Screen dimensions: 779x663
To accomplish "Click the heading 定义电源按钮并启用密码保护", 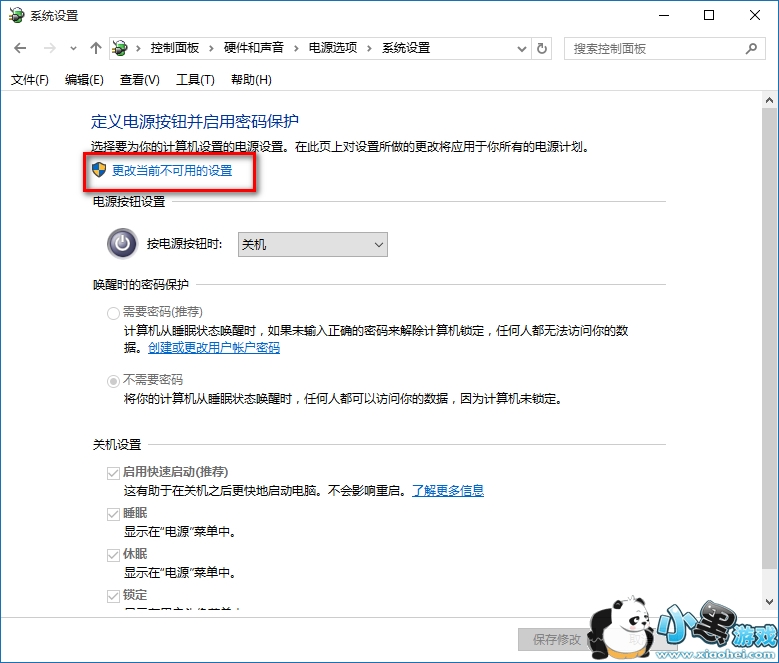I will (195, 122).
